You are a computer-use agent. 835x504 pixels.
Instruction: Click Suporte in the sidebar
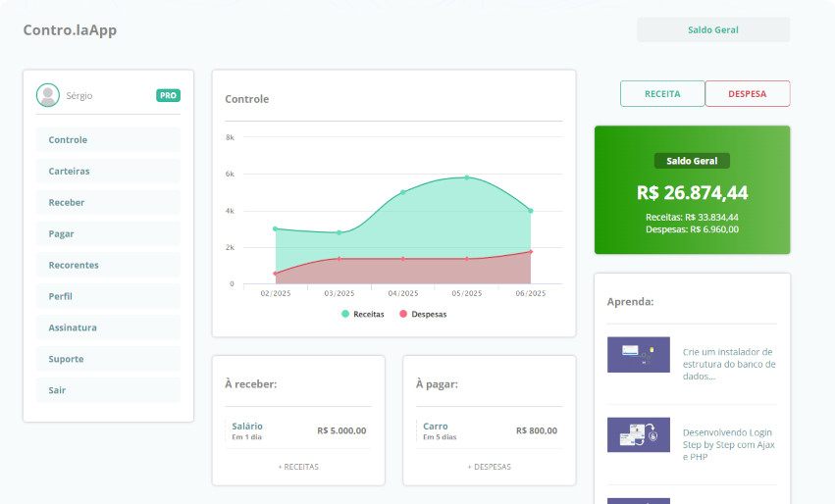point(108,359)
